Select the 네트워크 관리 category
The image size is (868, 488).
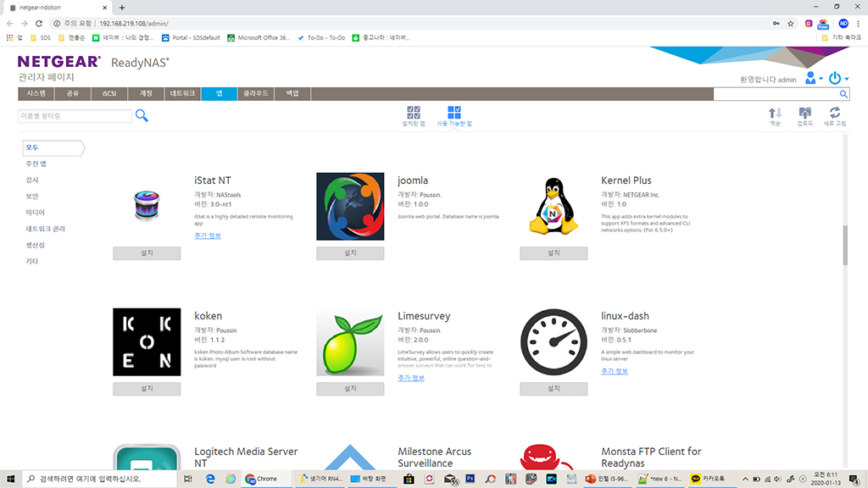click(46, 229)
